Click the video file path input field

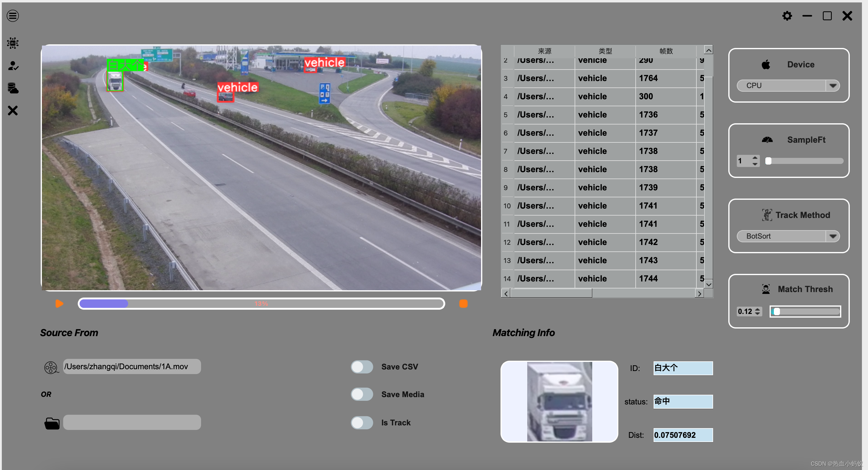tap(132, 366)
